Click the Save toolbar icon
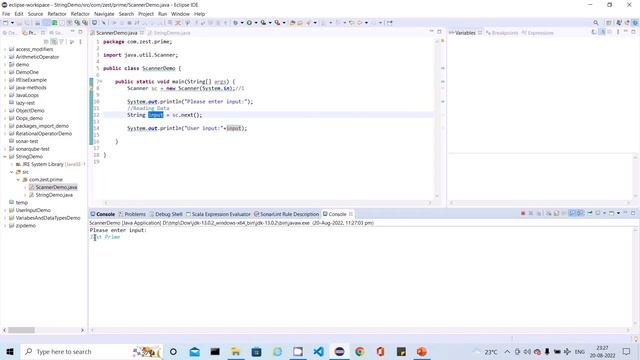This screenshot has height=360, width=640. coord(19,23)
